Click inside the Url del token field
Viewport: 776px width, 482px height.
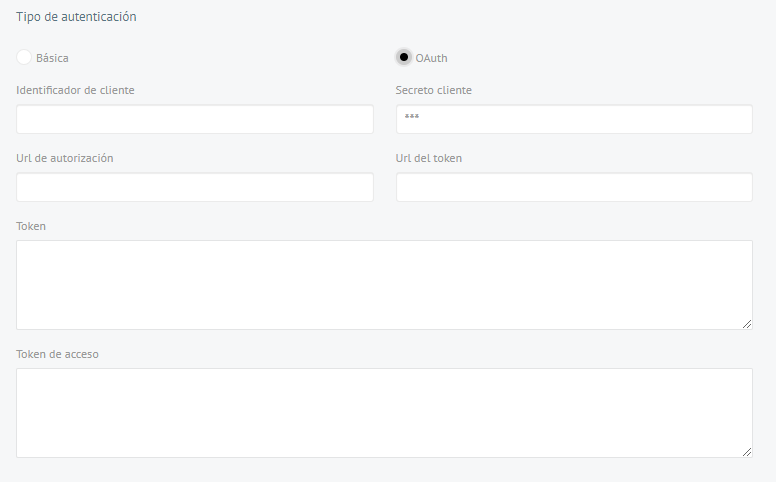[x=574, y=187]
